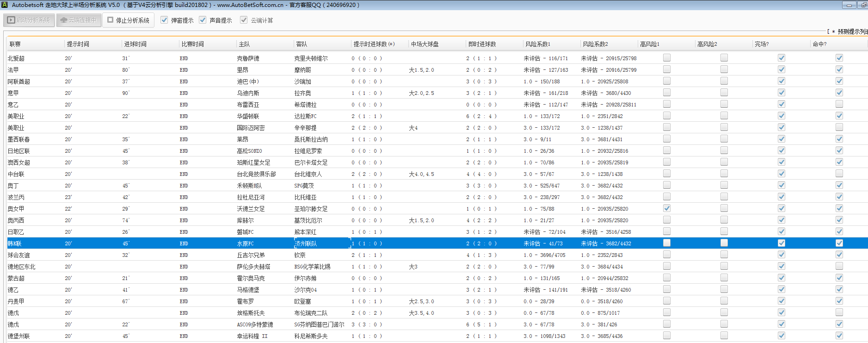Check 命中? box in the 意乙 row
The width and height of the screenshot is (868, 343).
[x=839, y=104]
